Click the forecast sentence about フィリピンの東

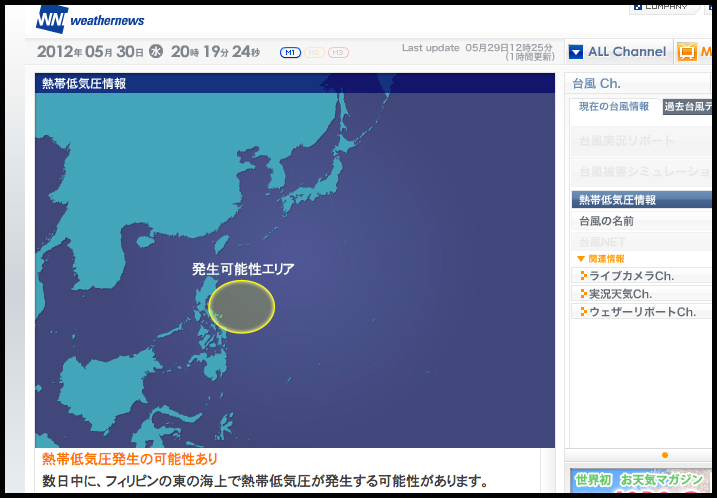266,481
